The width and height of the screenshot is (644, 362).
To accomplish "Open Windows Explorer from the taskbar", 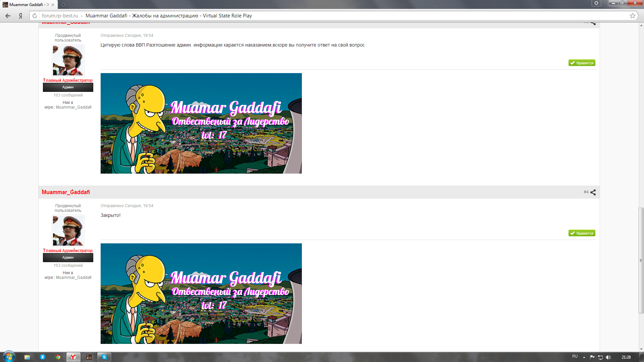I will pyautogui.click(x=27, y=357).
